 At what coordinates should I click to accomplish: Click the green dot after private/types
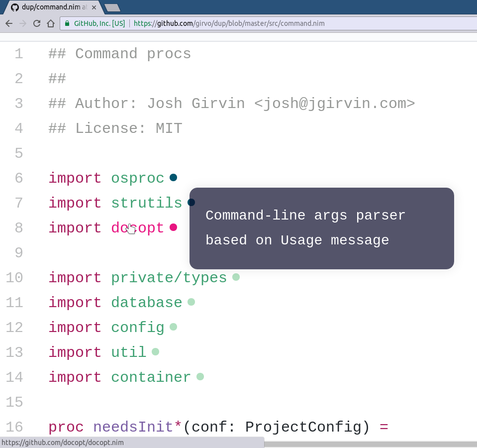(236, 277)
